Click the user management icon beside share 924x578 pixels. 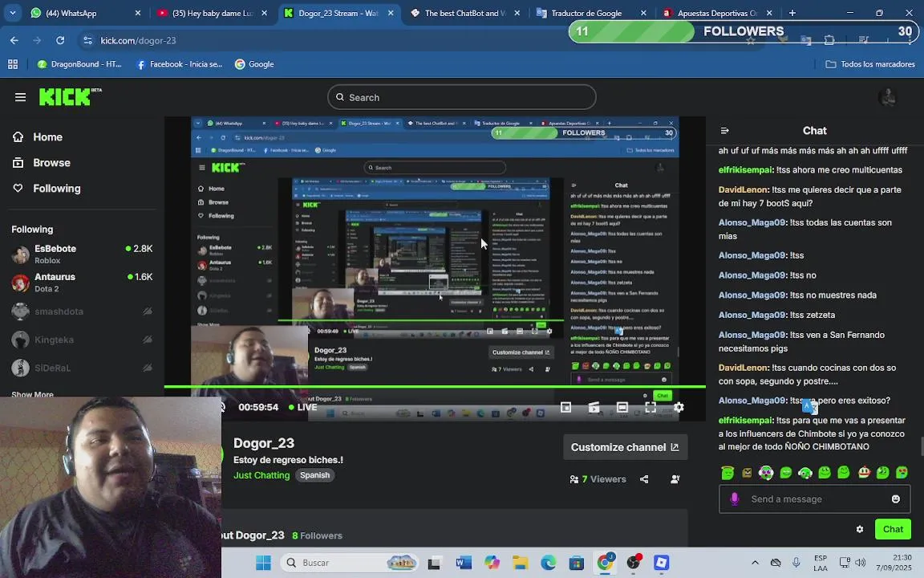pyautogui.click(x=675, y=479)
